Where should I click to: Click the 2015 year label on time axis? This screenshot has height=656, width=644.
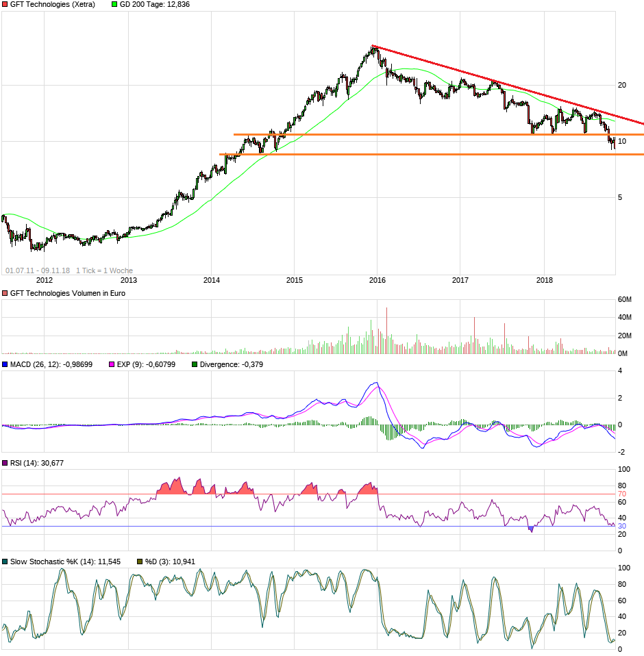[294, 280]
